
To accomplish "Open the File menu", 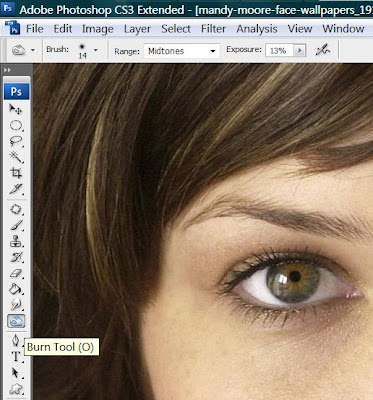I will [35, 29].
